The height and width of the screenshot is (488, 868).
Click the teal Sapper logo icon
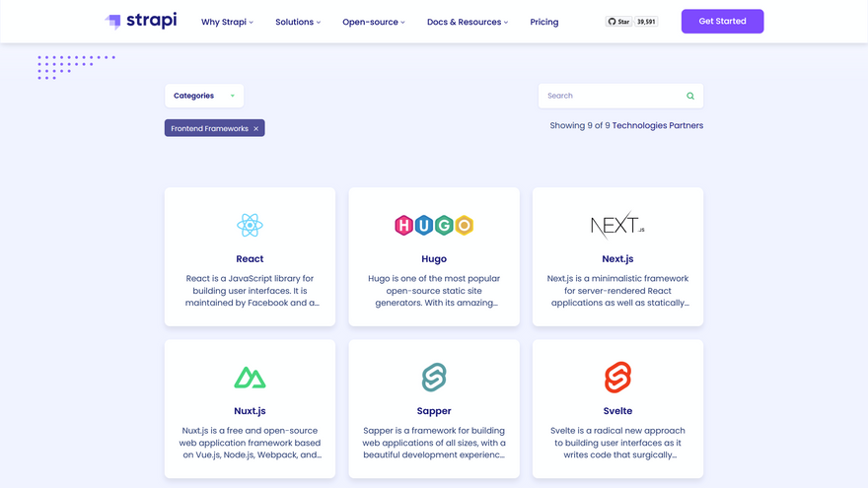click(x=434, y=377)
